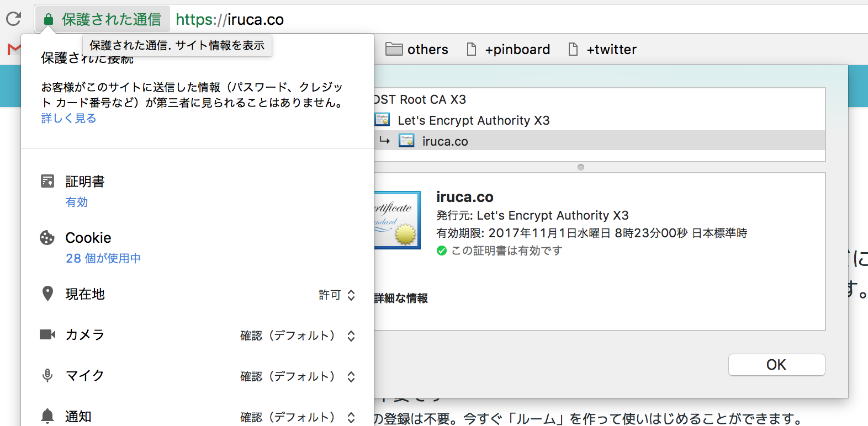The height and width of the screenshot is (426, 868).
Task: Open the 28 個が使用中 cookies link
Action: coord(103,258)
